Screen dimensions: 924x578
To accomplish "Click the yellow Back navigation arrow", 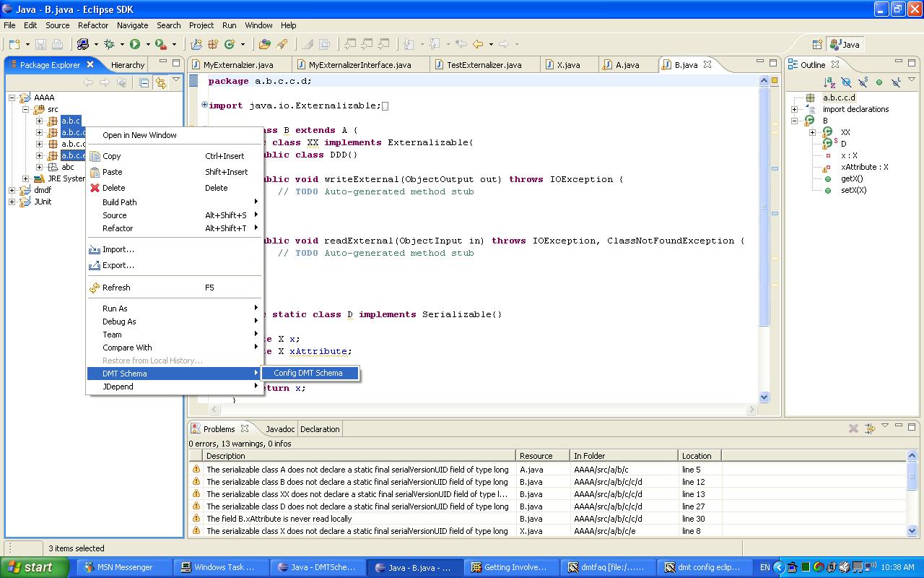I will (x=478, y=44).
